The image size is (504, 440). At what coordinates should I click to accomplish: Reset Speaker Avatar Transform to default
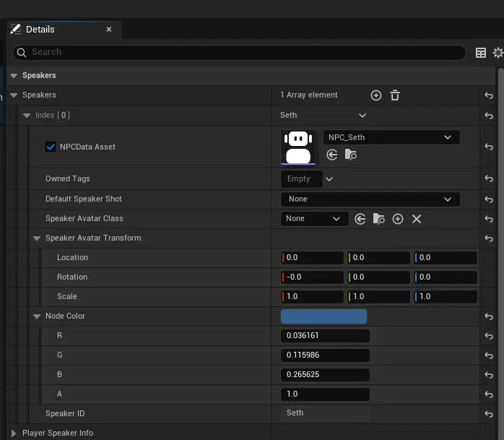click(489, 238)
